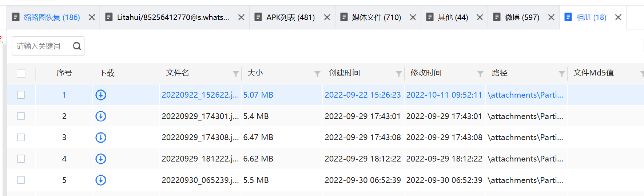Click modified time 2022-09-30 06:52:39

(x=444, y=180)
